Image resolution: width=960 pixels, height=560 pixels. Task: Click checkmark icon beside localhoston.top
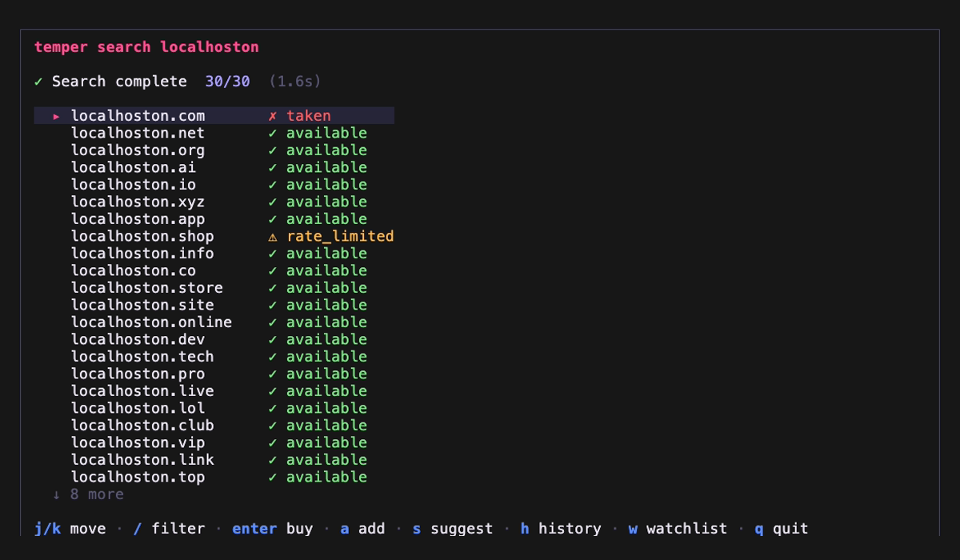point(273,477)
